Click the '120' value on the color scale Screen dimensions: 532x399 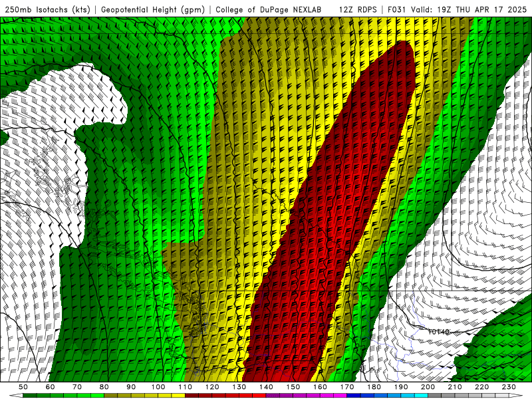212,387
